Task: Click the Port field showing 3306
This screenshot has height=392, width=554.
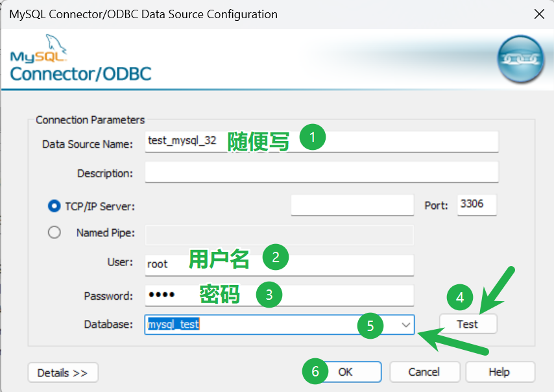Action: [x=477, y=204]
